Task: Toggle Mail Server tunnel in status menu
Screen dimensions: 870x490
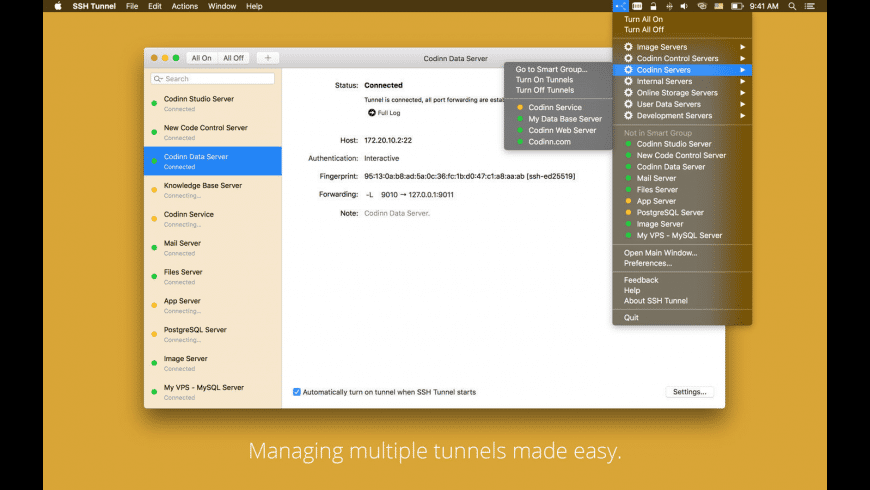Action: (x=682, y=178)
